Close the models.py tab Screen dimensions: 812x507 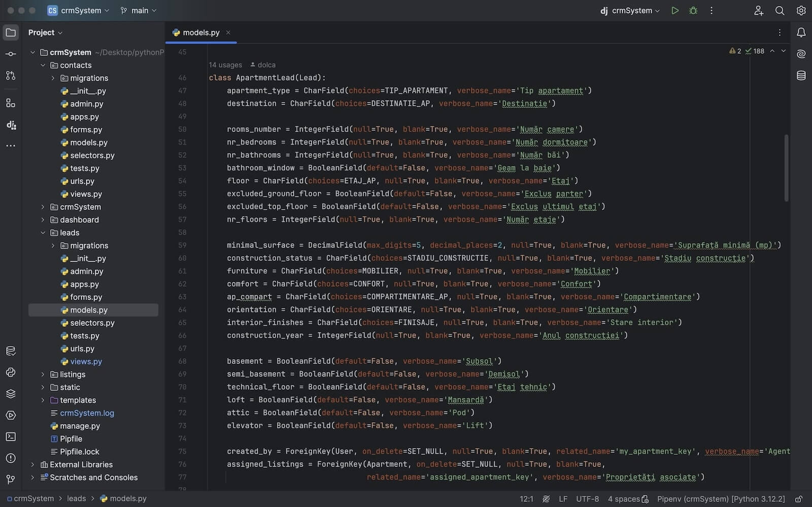228,32
